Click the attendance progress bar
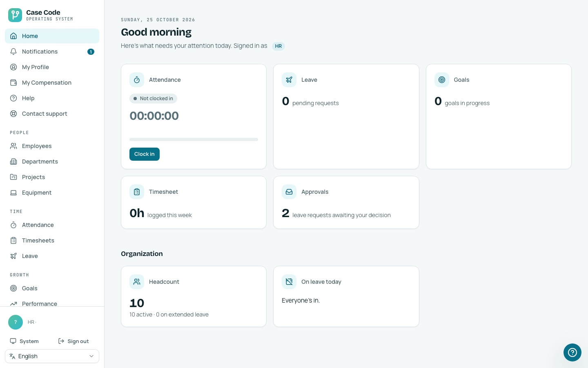This screenshot has width=588, height=368. pos(194,139)
